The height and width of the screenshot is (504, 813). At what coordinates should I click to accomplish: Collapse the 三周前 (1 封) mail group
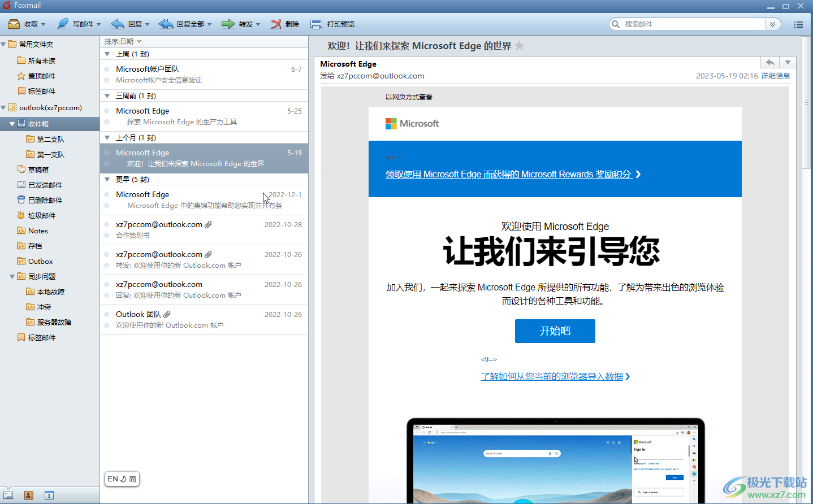[107, 96]
